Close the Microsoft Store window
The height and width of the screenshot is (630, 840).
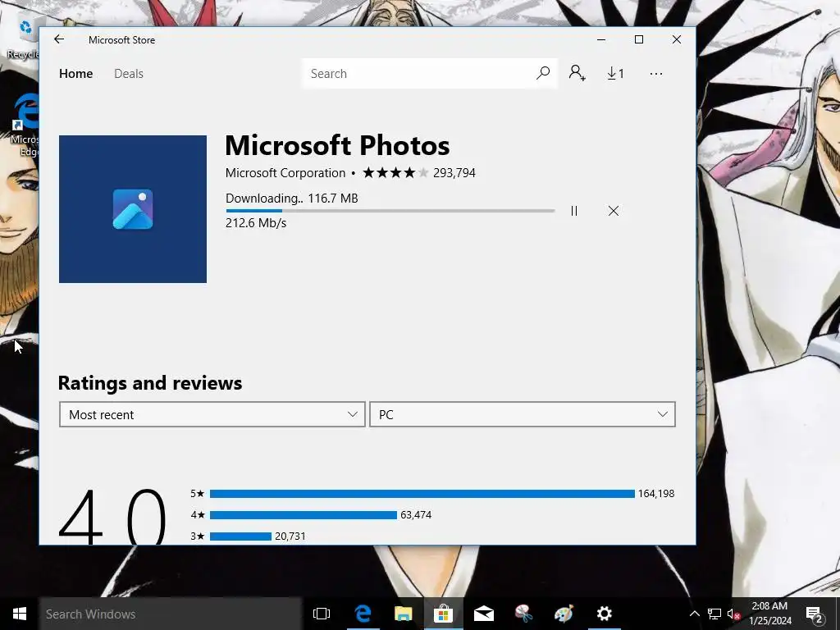pos(677,39)
